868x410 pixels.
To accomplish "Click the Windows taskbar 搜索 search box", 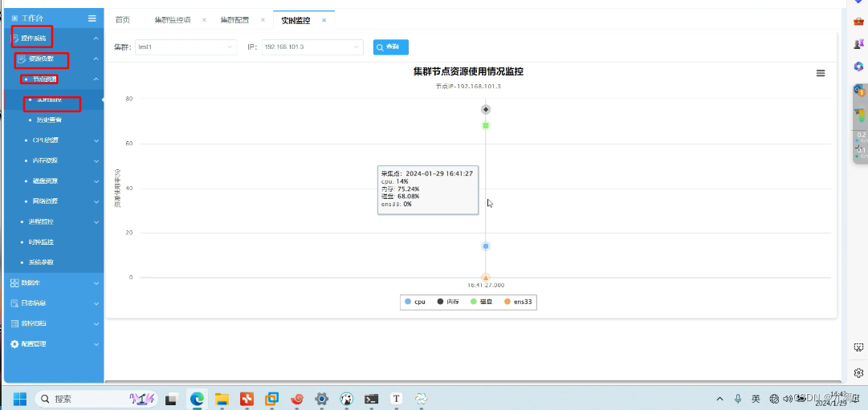I will (x=96, y=399).
